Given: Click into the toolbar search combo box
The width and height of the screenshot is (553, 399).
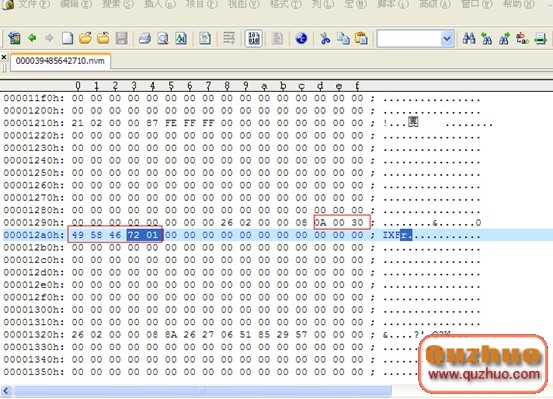Looking at the screenshot, I should pos(409,38).
